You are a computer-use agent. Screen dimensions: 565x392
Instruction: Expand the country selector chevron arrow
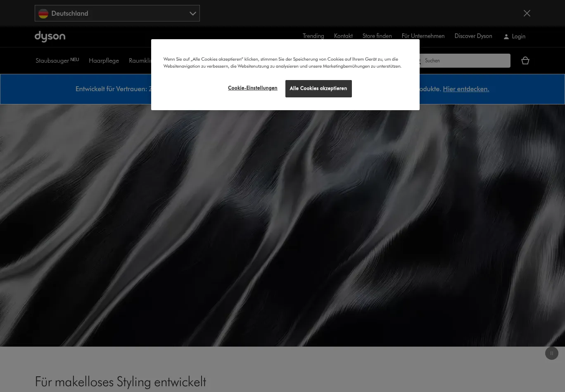click(192, 14)
